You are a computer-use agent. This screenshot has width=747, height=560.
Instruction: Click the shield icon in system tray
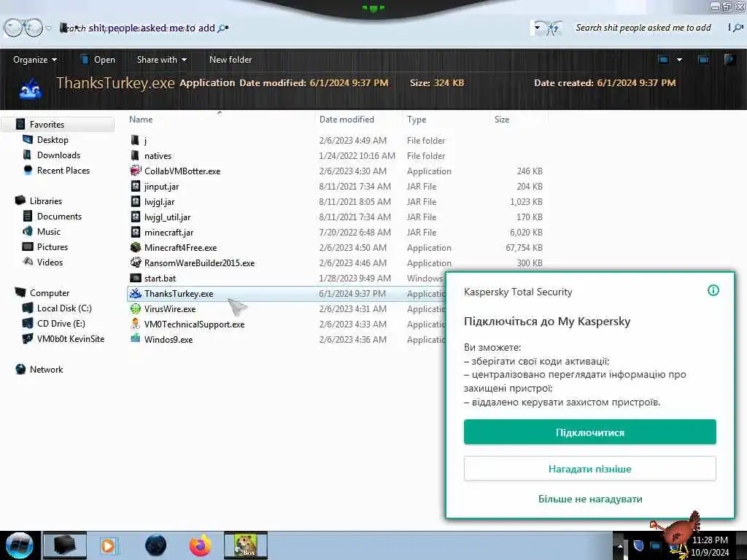tap(638, 545)
